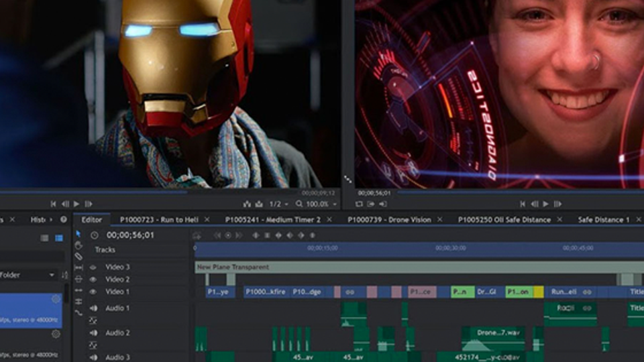Toggle visibility of Video 3 track
644x362 pixels.
[93, 267]
